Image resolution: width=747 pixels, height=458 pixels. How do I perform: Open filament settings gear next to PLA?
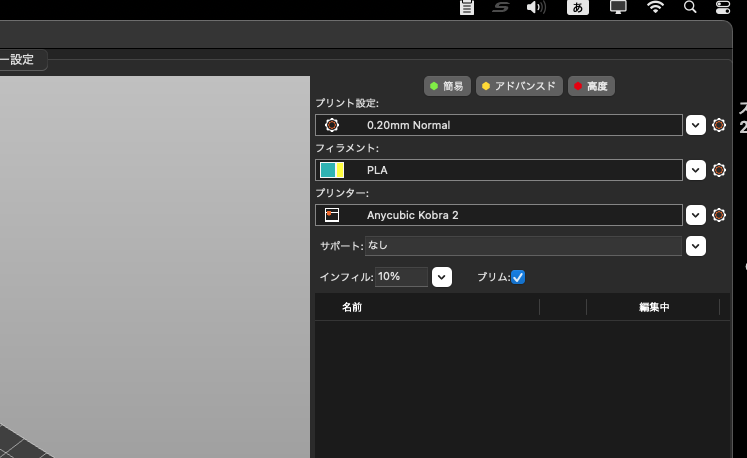pyautogui.click(x=718, y=170)
